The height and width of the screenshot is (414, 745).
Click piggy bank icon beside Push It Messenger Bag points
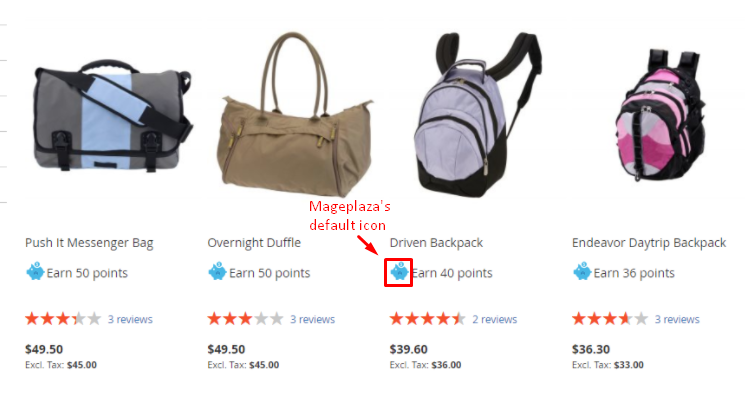[x=35, y=272]
